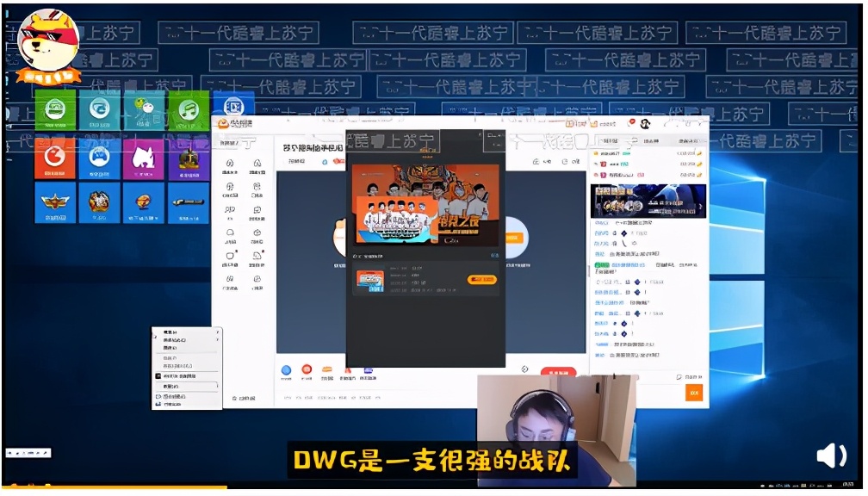Screen dimensions: 868x496
Task: Select the red record icon in the bottom toolbar
Action: pyautogui.click(x=307, y=369)
